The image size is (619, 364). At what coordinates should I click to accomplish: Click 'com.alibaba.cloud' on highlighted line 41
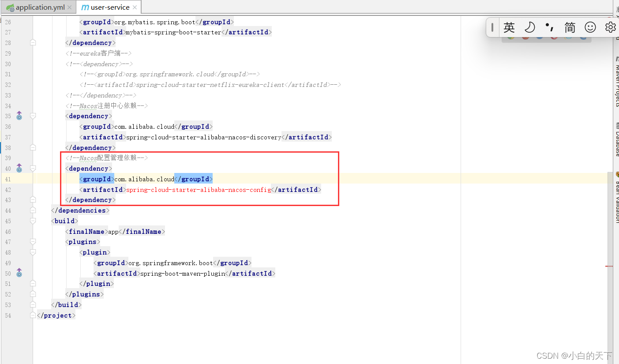[x=144, y=179]
